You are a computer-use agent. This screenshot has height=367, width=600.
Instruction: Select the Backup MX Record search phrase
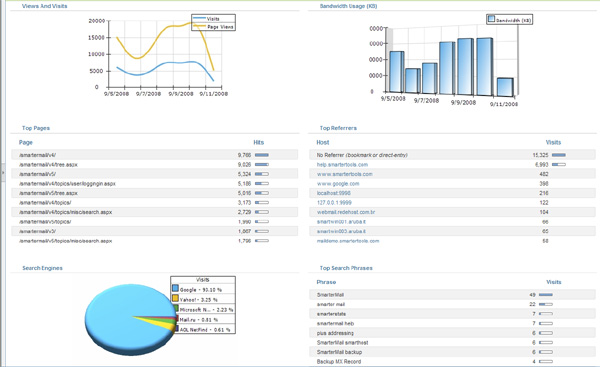[x=339, y=362]
